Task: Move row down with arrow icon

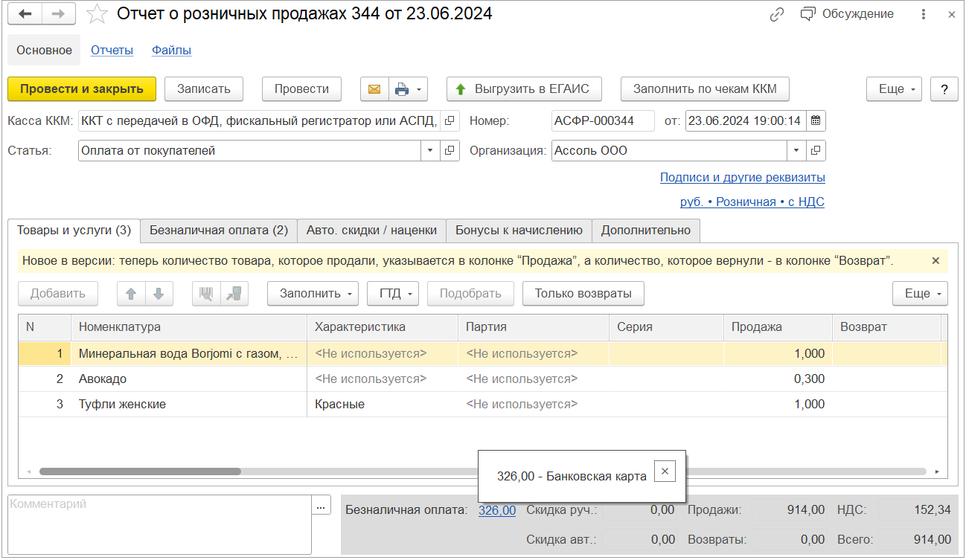Action: tap(159, 294)
